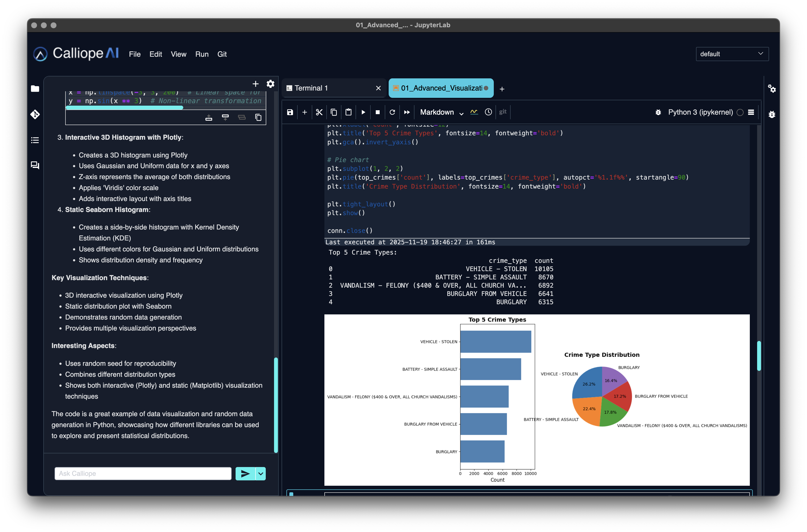Interrupt the kernel with the stop button
Viewport: 807px width, 532px height.
[377, 112]
